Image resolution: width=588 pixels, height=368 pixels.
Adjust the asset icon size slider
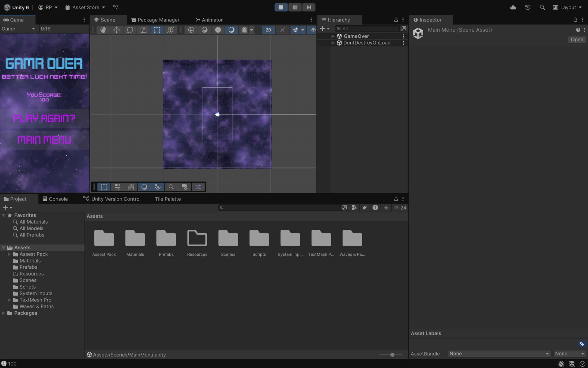tap(392, 355)
